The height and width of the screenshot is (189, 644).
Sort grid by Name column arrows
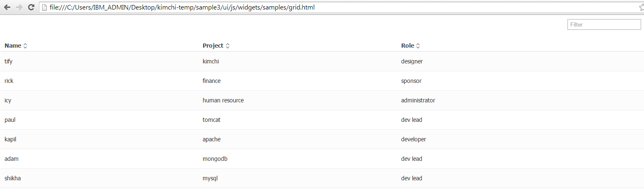click(25, 46)
